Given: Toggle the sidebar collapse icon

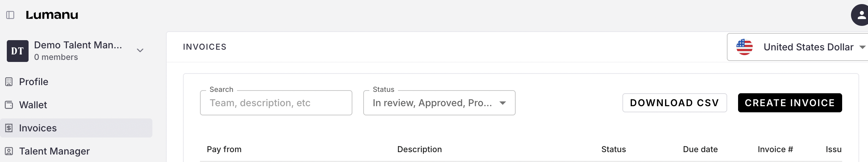Looking at the screenshot, I should pyautogui.click(x=10, y=15).
